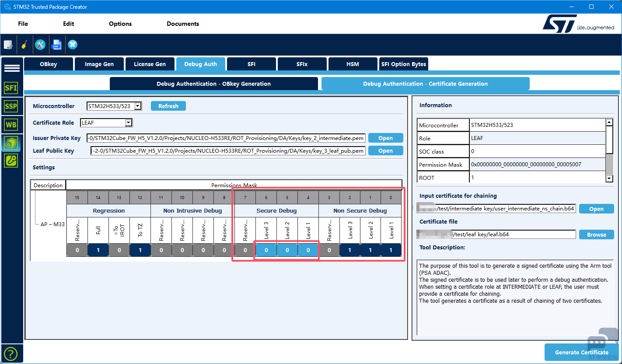Switch to the SFI Option Bytes tab

[404, 64]
